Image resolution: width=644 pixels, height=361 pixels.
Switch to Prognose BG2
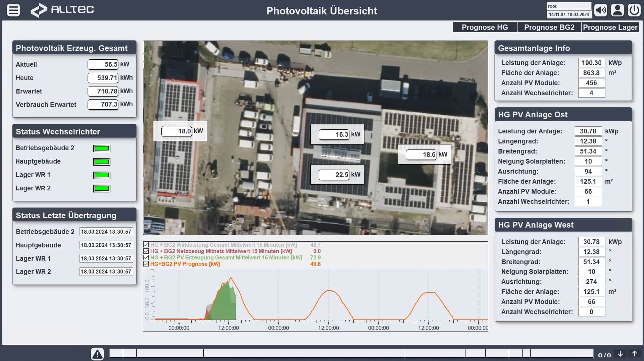point(549,27)
